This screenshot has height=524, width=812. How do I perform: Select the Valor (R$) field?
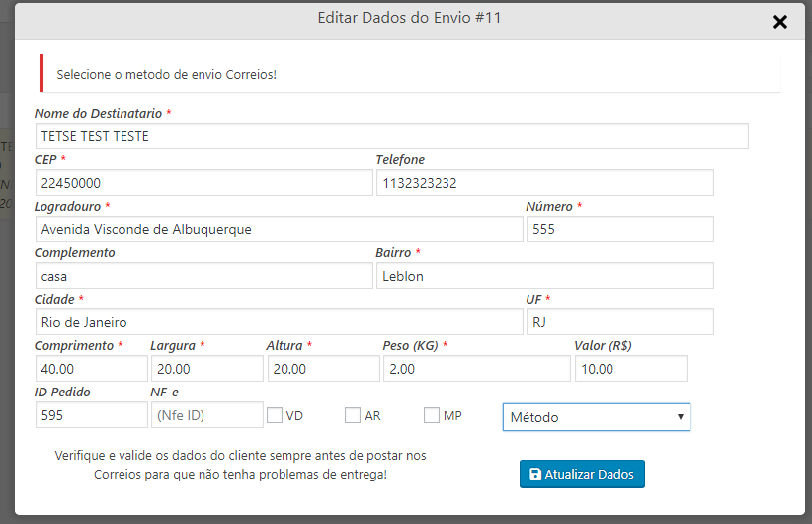pos(630,369)
